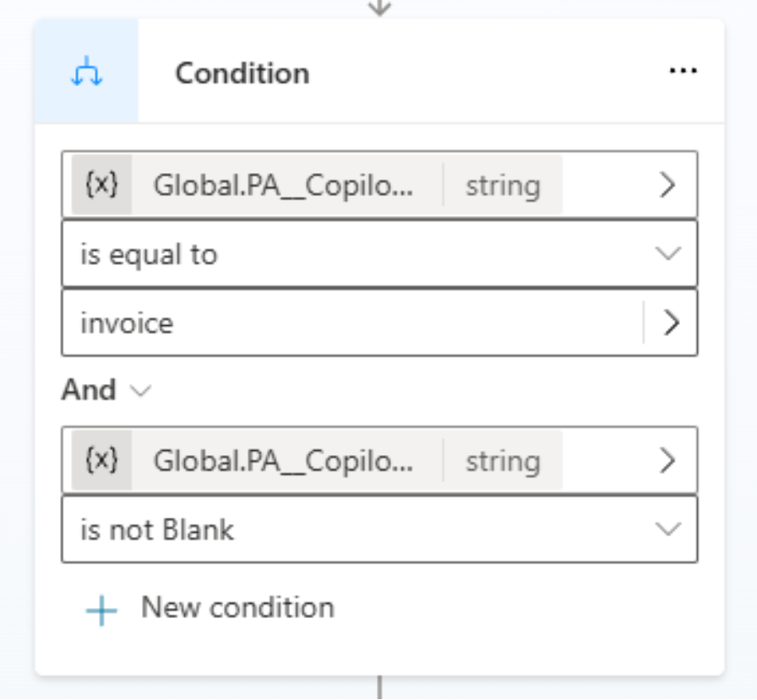Click the plus icon beside New condition
Image resolution: width=757 pixels, height=700 pixels.
tap(101, 610)
